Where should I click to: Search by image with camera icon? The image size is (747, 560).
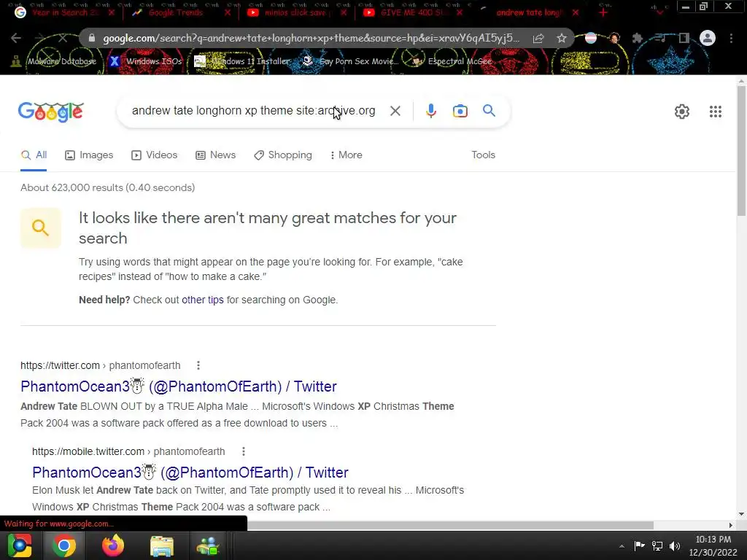pos(460,111)
